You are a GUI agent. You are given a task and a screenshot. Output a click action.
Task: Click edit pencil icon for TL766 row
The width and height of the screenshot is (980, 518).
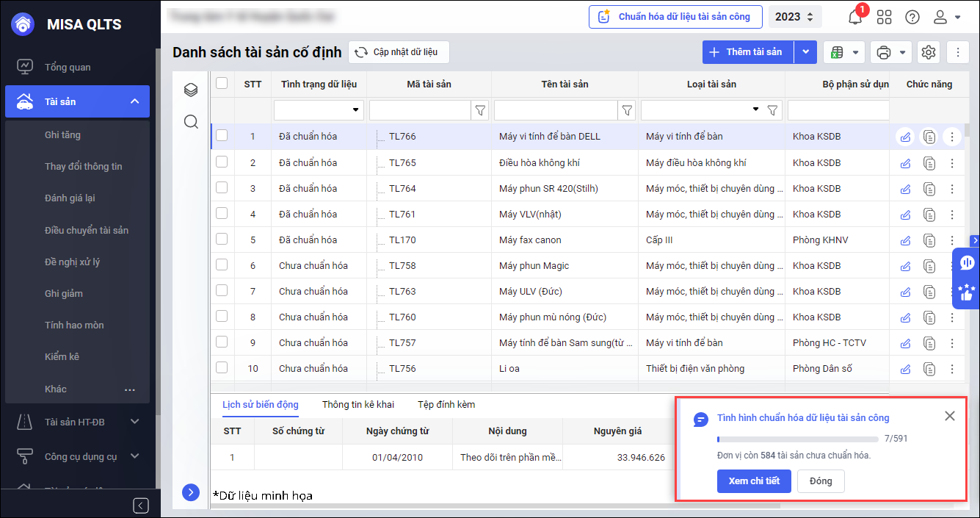905,137
